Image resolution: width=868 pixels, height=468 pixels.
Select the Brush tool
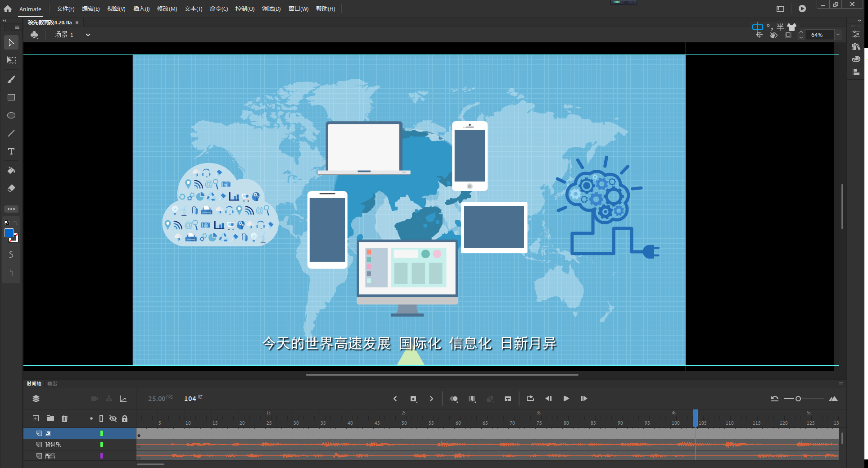coord(11,79)
